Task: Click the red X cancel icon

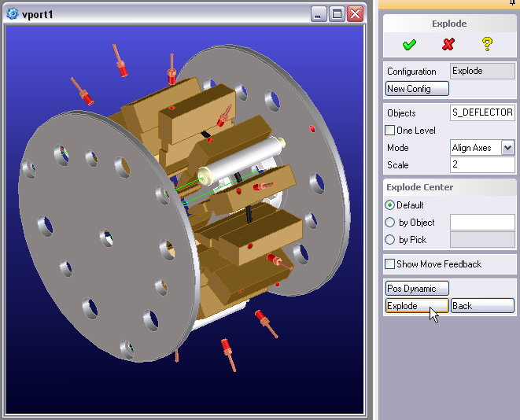Action: coord(448,45)
